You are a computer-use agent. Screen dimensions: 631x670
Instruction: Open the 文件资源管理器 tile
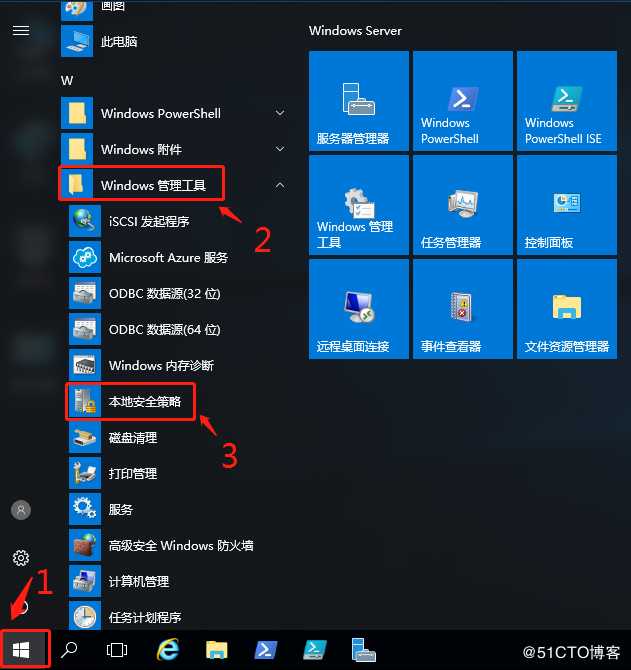(567, 309)
